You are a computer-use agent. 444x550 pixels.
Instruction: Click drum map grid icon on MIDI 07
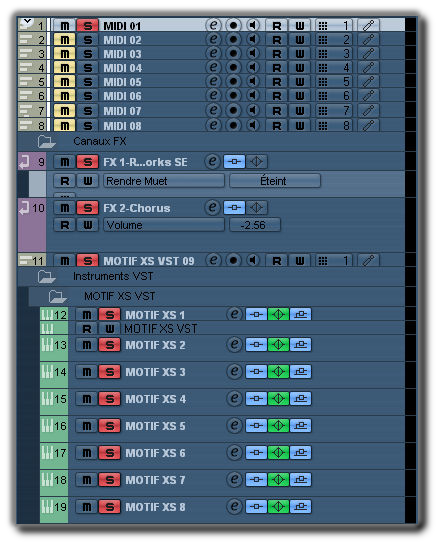(323, 111)
